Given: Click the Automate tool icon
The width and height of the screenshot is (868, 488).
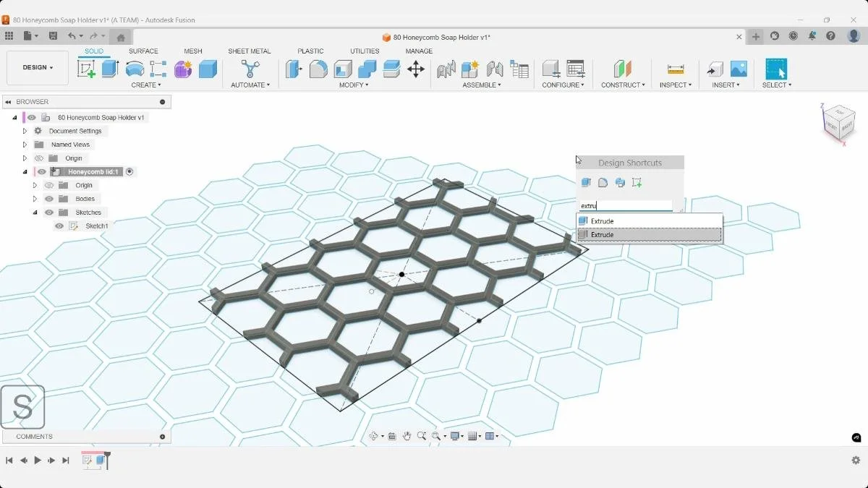Looking at the screenshot, I should pyautogui.click(x=250, y=69).
